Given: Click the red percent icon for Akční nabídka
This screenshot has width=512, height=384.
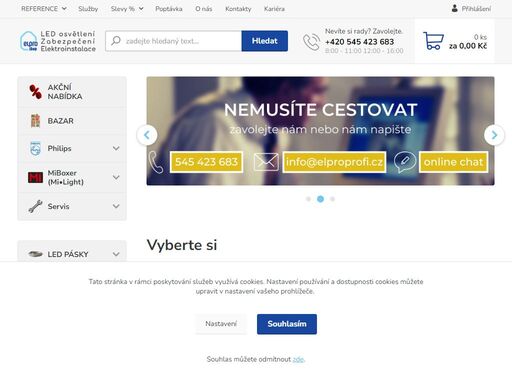Looking at the screenshot, I should (35, 92).
